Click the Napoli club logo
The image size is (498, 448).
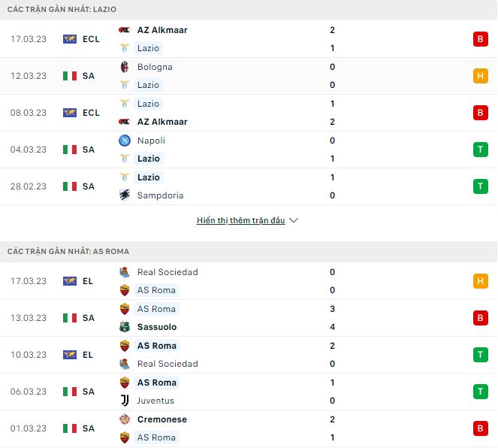coord(125,141)
